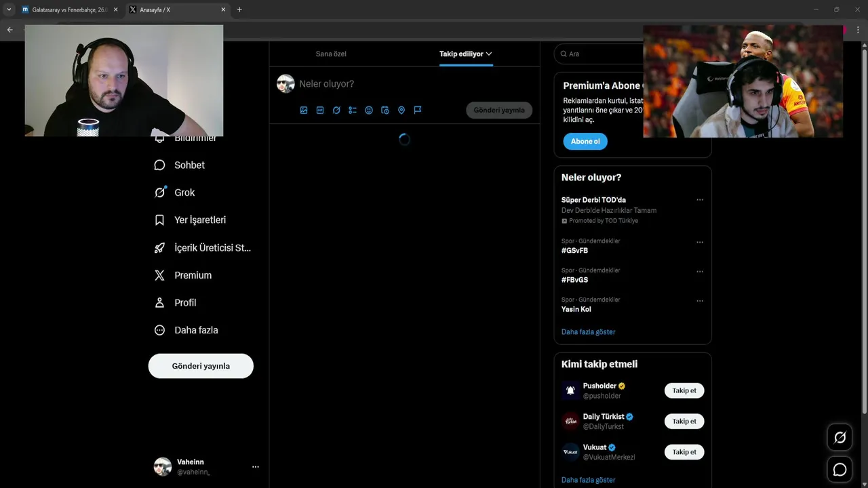The width and height of the screenshot is (868, 488).
Task: Follow Daily Türkist with Takip et
Action: point(684,421)
